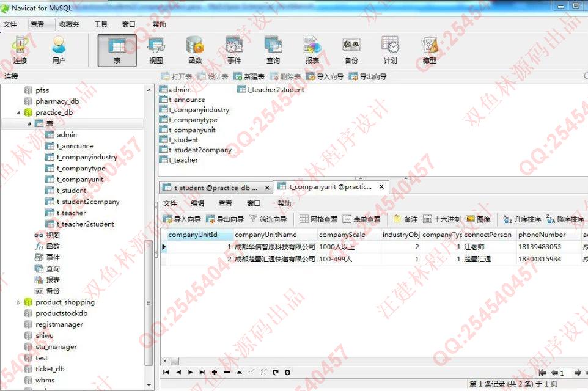Sort ascending (升序排序)

522,219
